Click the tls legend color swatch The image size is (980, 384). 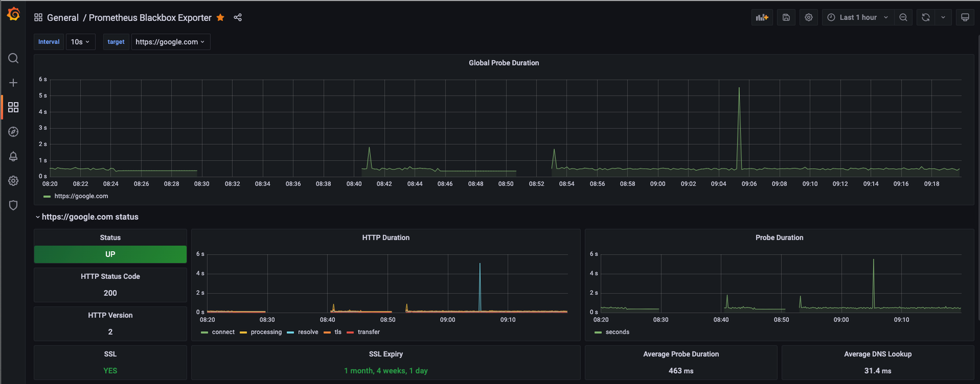pyautogui.click(x=327, y=332)
